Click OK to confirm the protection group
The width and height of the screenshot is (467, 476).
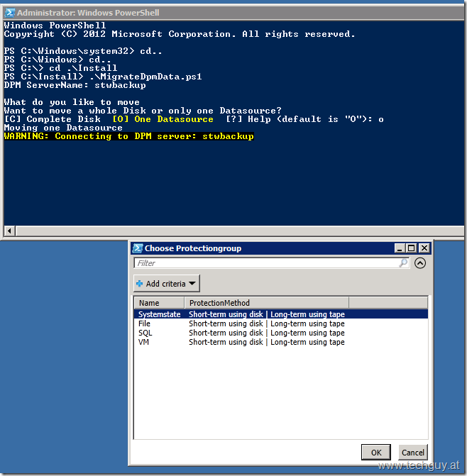click(x=376, y=453)
